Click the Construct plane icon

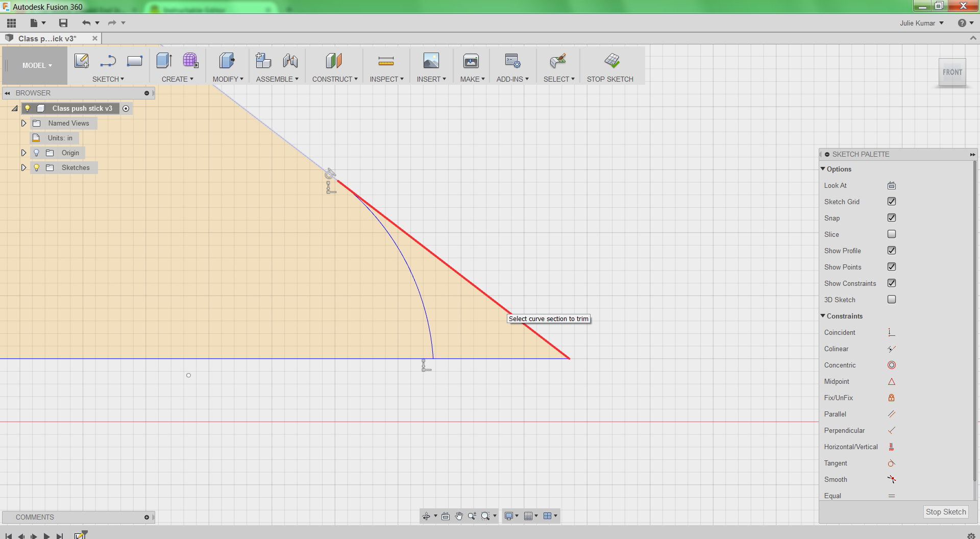click(x=334, y=61)
